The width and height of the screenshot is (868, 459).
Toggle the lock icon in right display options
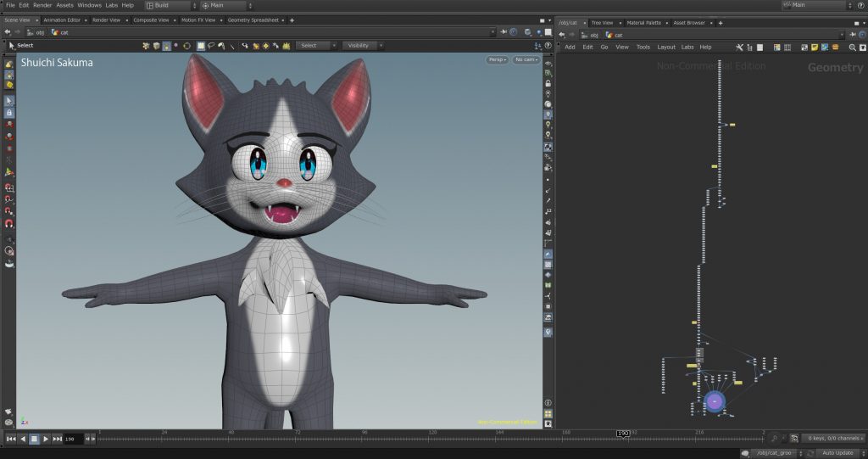548,83
